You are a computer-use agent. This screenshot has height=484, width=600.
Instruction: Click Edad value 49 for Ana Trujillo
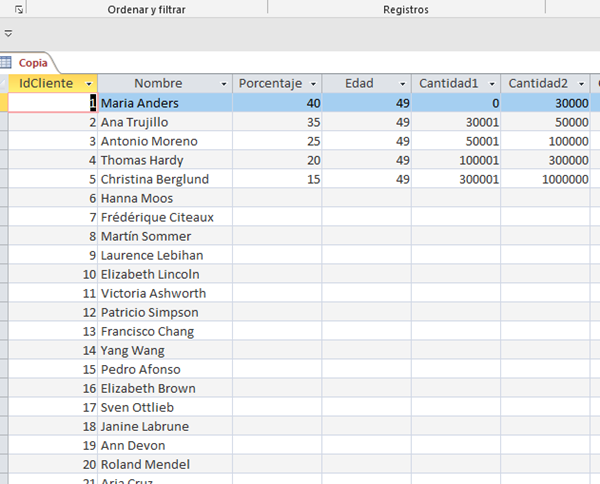367,122
